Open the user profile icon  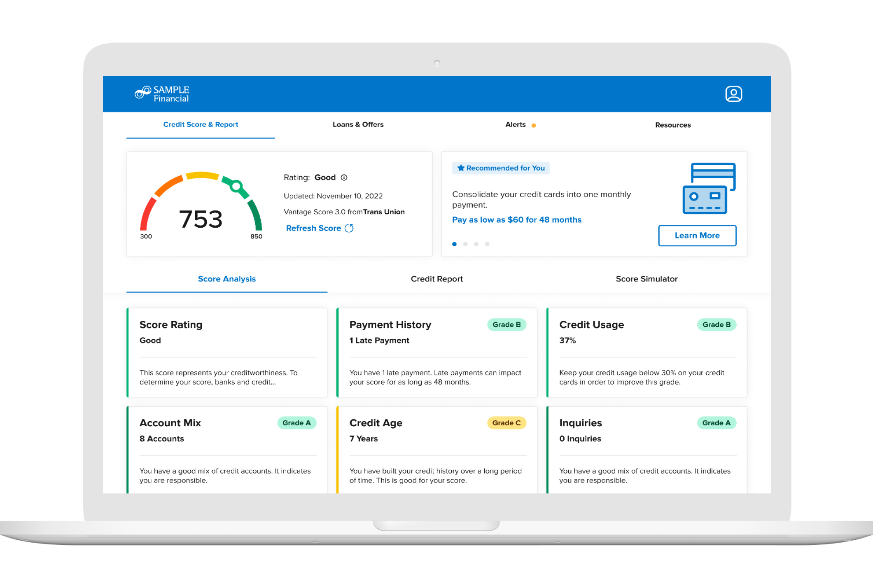click(x=734, y=94)
